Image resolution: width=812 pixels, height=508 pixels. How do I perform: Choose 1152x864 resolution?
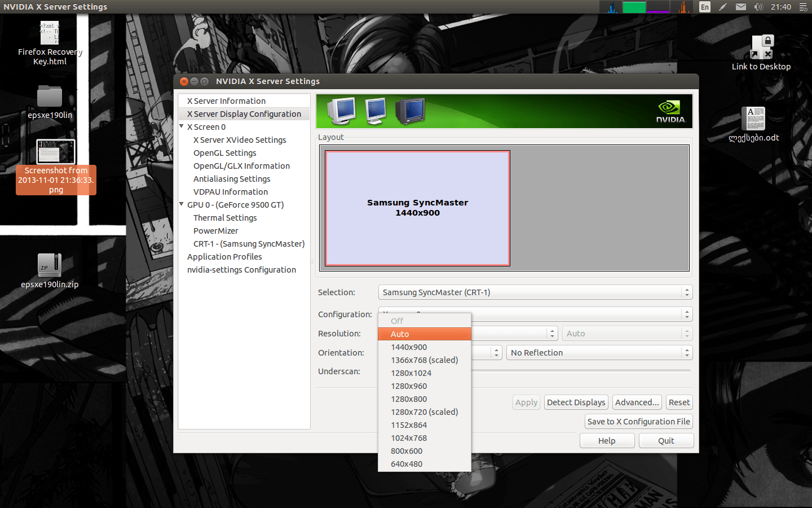[425, 425]
